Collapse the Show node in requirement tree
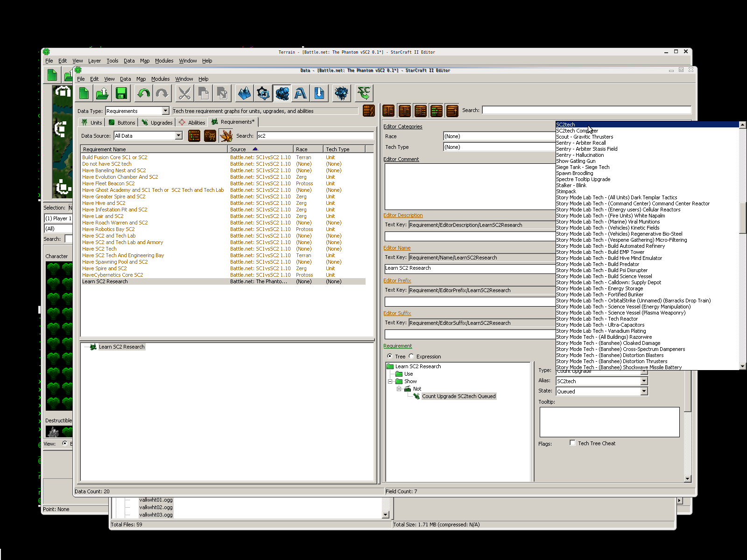The width and height of the screenshot is (747, 560). tap(390, 381)
